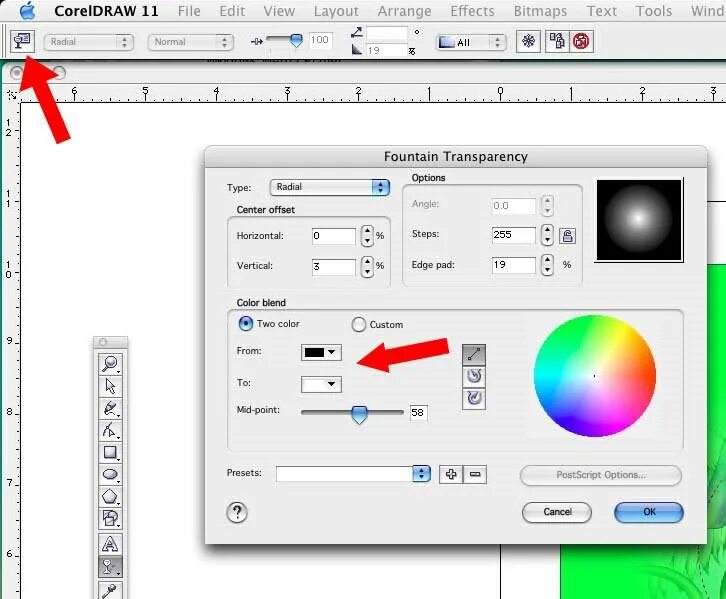Open the From color dropdown
This screenshot has height=599, width=726.
(321, 352)
